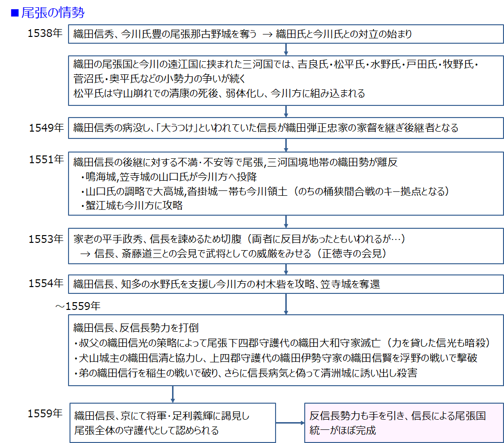
Task: Select the pink box about 尾張国統一
Action: coord(404,423)
